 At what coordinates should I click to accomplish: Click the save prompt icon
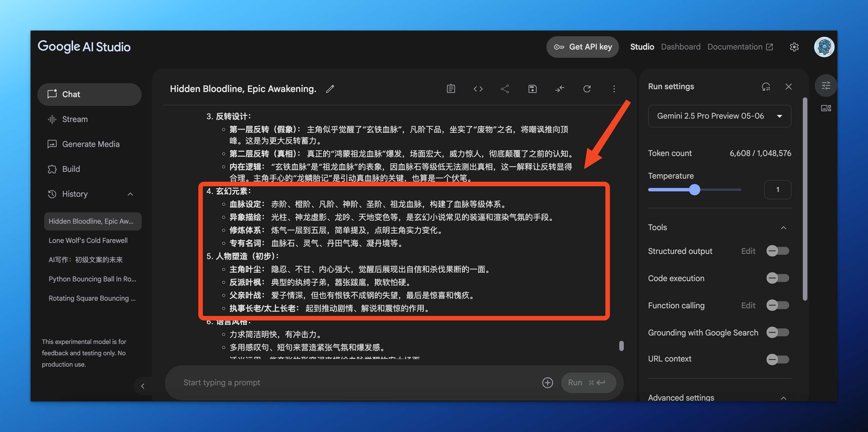(532, 89)
